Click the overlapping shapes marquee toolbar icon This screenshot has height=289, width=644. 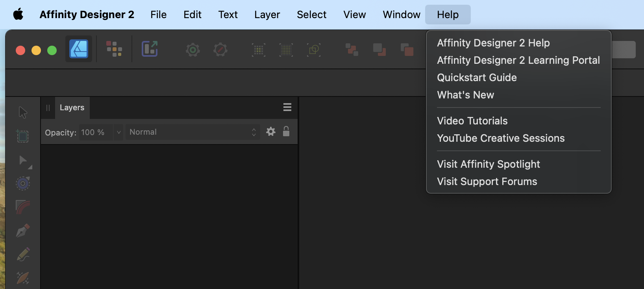[314, 50]
